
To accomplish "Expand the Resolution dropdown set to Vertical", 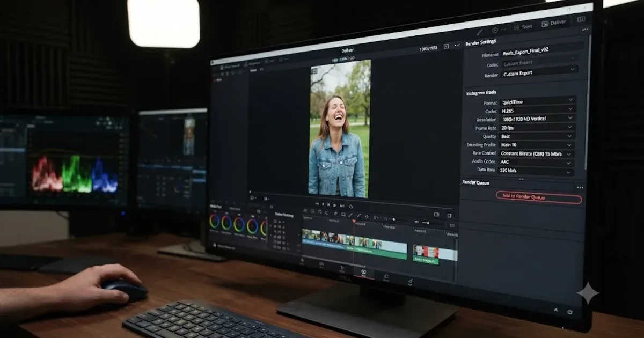I will (x=537, y=119).
